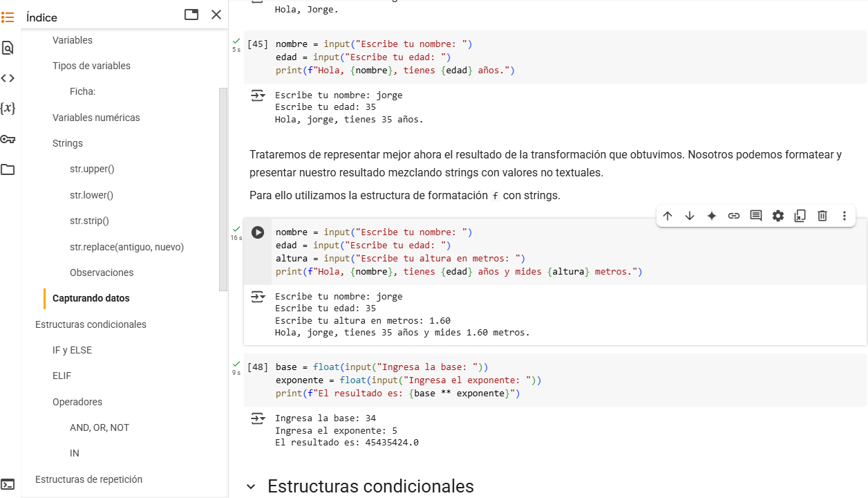Jump to Estructuras condicionales in the index

coord(91,324)
